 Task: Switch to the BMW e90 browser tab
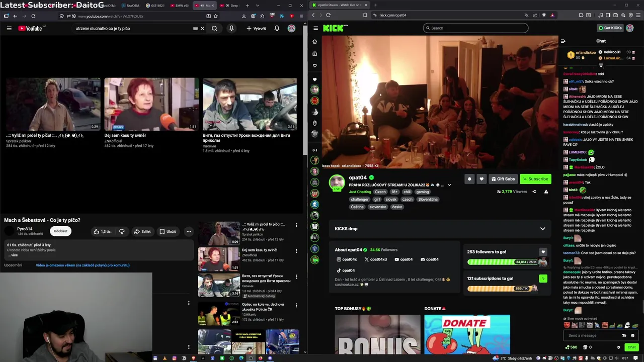[179, 6]
